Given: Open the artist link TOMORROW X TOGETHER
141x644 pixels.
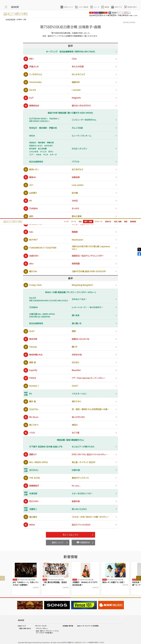Looking at the screenshot, I should pyautogui.click(x=43, y=248).
